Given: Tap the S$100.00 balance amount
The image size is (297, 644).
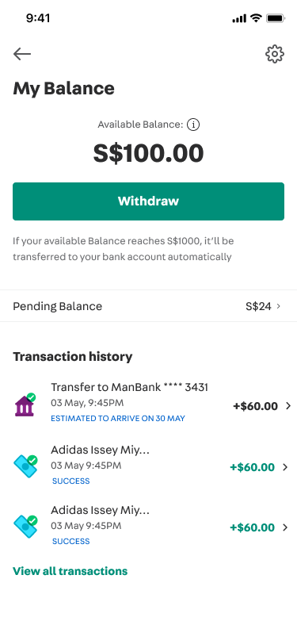Looking at the screenshot, I should (x=149, y=153).
